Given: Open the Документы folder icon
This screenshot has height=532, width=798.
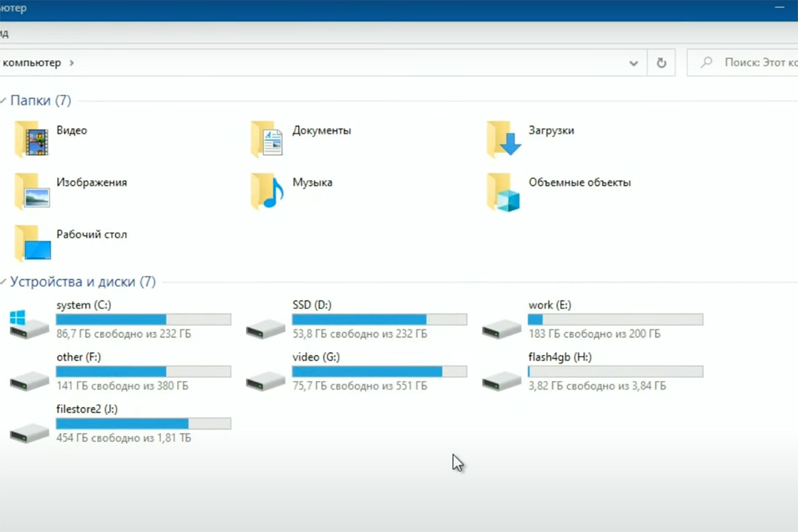Looking at the screenshot, I should tap(267, 139).
